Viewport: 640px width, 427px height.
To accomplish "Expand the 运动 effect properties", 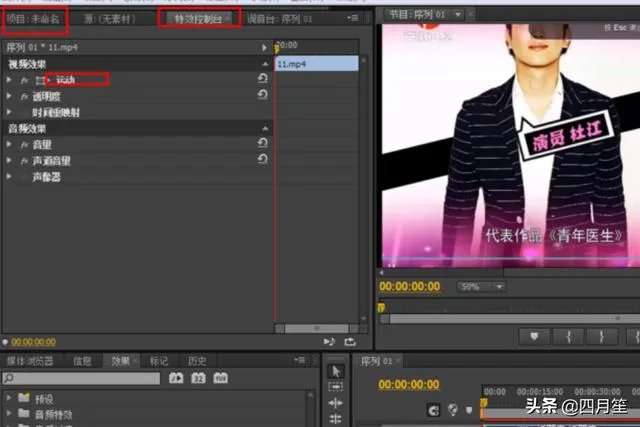I will pyautogui.click(x=9, y=80).
